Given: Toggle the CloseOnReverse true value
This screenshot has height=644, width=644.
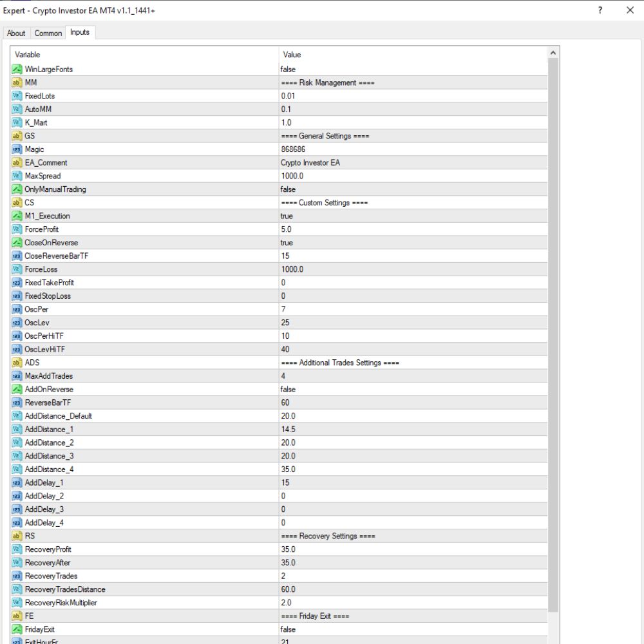Looking at the screenshot, I should [x=413, y=243].
